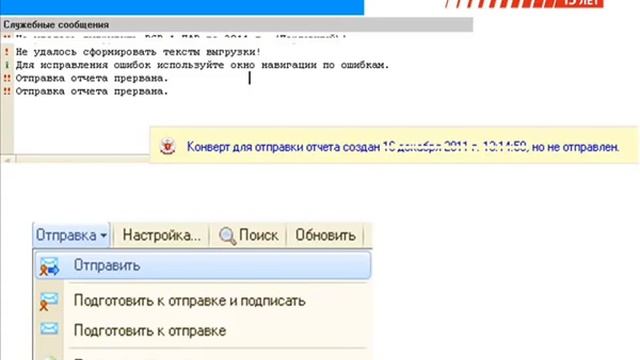Click the icon beside Подготовить к отправке и подписать
Image resolution: width=640 pixels, height=360 pixels.
click(49, 301)
